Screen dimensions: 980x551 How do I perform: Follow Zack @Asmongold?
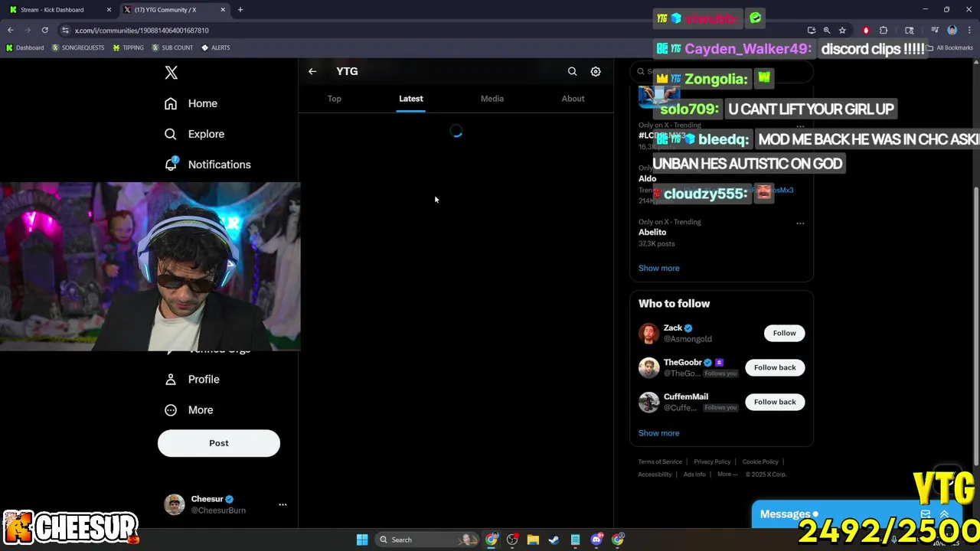pos(784,333)
